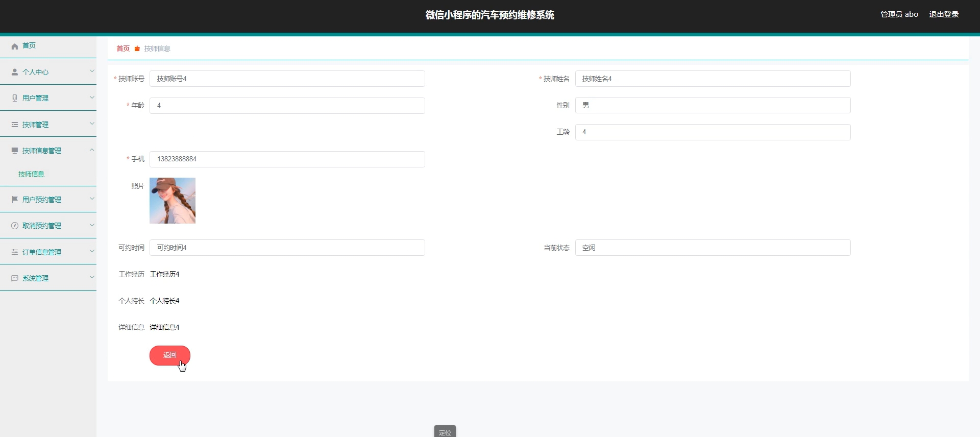Viewport: 980px width, 437px height.
Task: Click the icon beside 用户管理
Action: point(15,98)
